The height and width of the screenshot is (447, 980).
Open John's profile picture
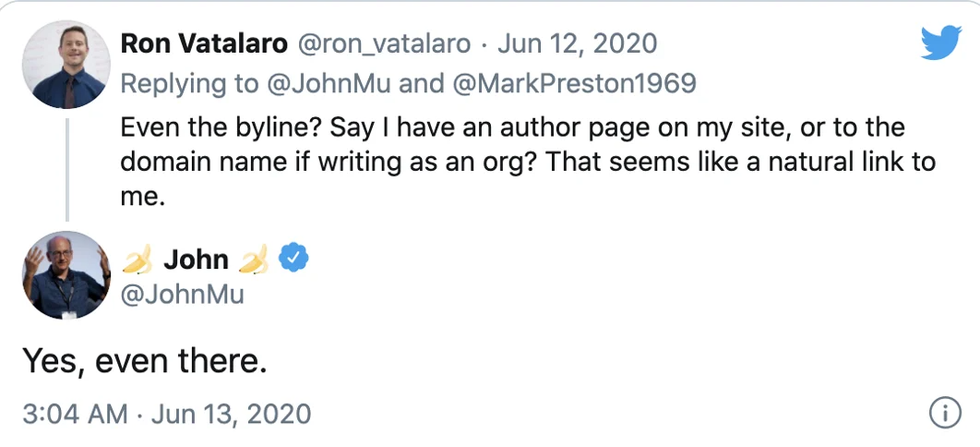[65, 275]
